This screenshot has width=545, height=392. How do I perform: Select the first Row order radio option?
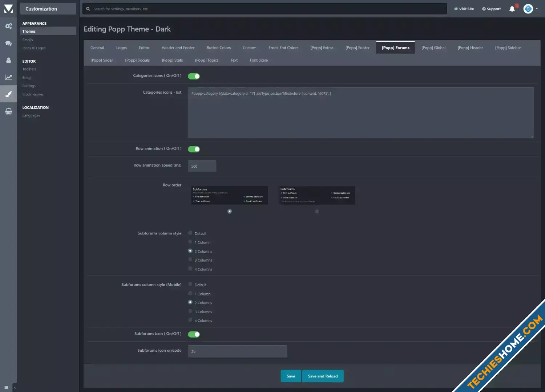coord(230,211)
